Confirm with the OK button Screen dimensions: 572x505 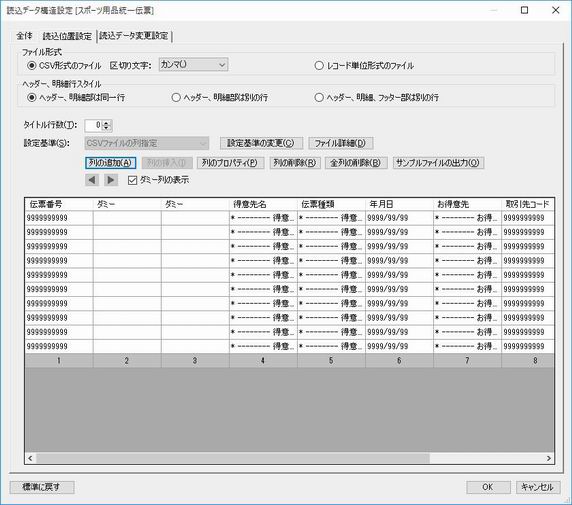488,487
